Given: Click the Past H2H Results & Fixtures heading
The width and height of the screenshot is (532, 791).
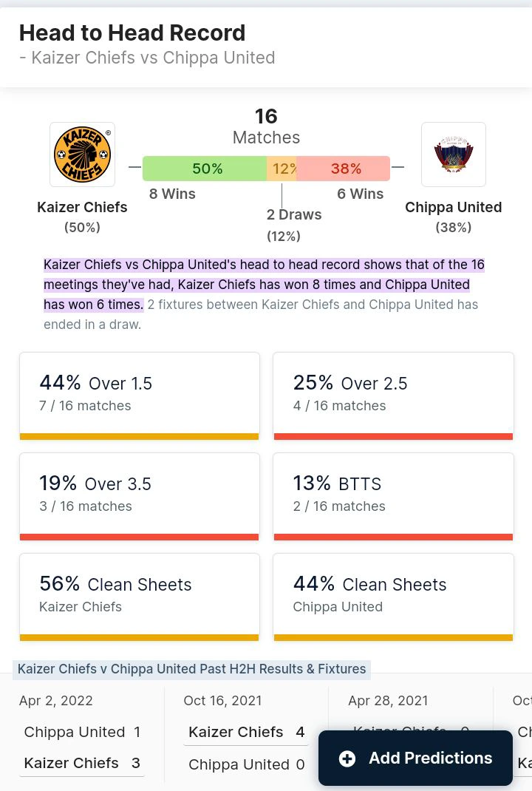Looking at the screenshot, I should pyautogui.click(x=191, y=670).
